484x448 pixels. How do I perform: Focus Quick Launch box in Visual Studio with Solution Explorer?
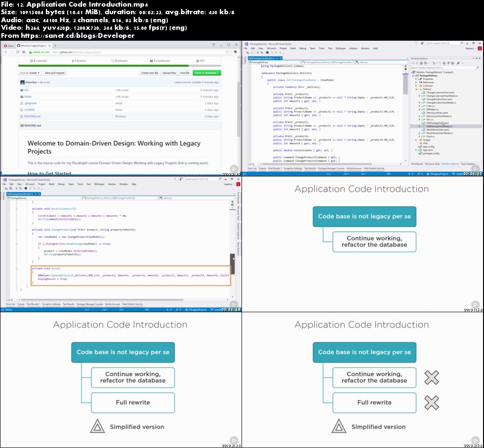tap(444, 43)
